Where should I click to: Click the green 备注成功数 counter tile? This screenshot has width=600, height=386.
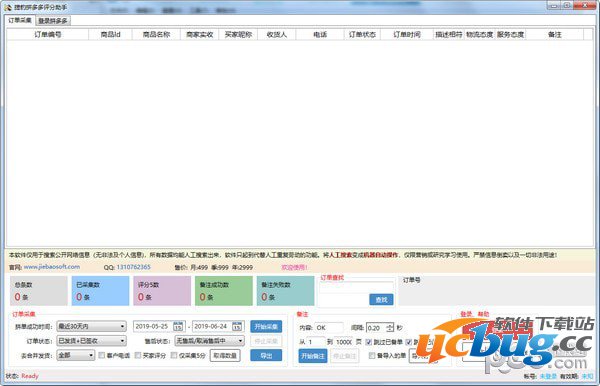[224, 291]
